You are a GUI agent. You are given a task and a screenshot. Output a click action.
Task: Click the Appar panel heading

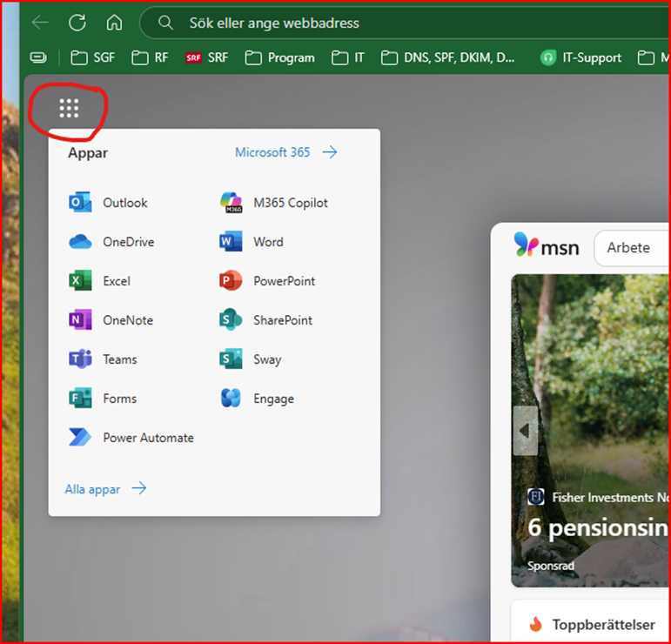pyautogui.click(x=88, y=153)
